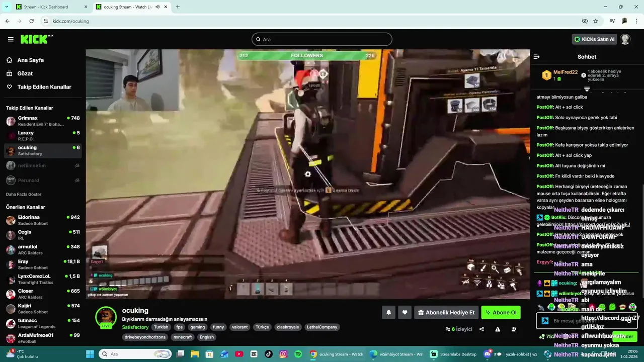Click the Windows taskbar search box

[135, 354]
